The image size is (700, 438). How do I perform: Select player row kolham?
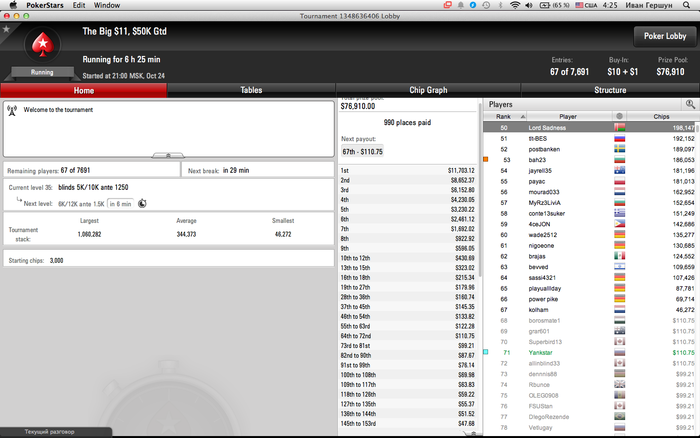pos(589,310)
